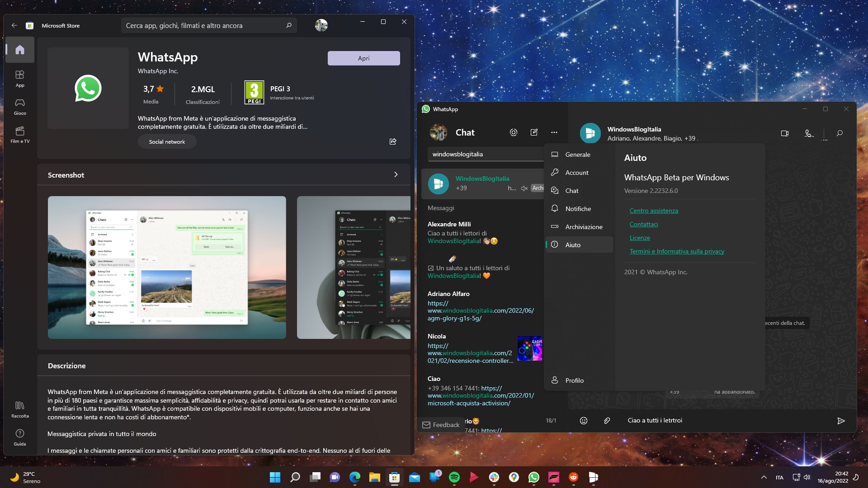
Task: Show hidden system tray icons
Action: pyautogui.click(x=764, y=477)
